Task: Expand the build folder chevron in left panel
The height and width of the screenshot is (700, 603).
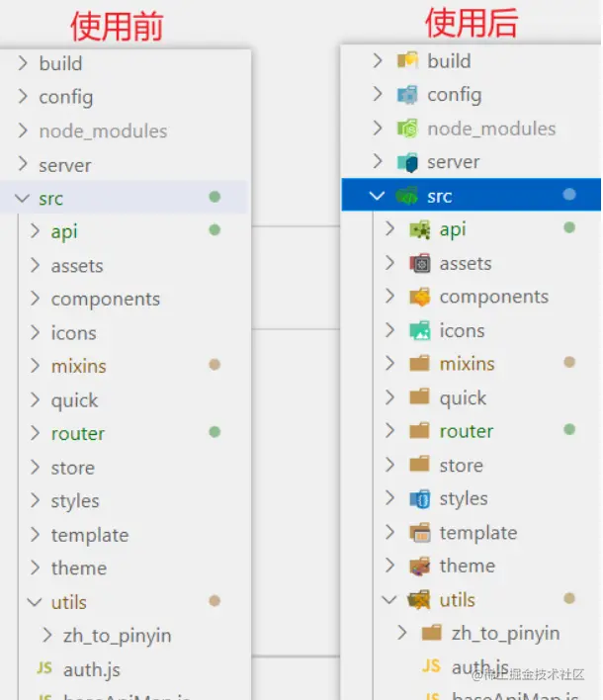Action: 23,63
